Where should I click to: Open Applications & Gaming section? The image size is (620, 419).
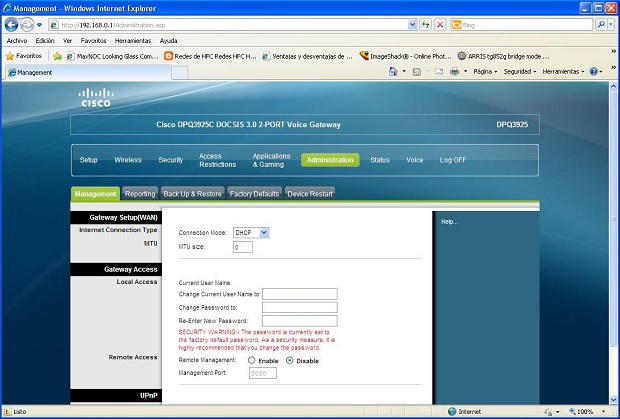(x=271, y=160)
